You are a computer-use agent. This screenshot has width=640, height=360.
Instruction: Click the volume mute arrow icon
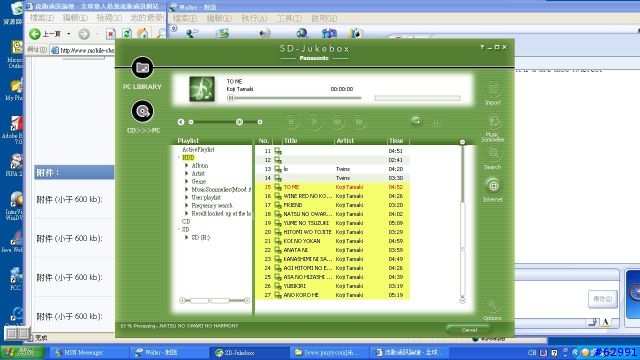[x=181, y=122]
